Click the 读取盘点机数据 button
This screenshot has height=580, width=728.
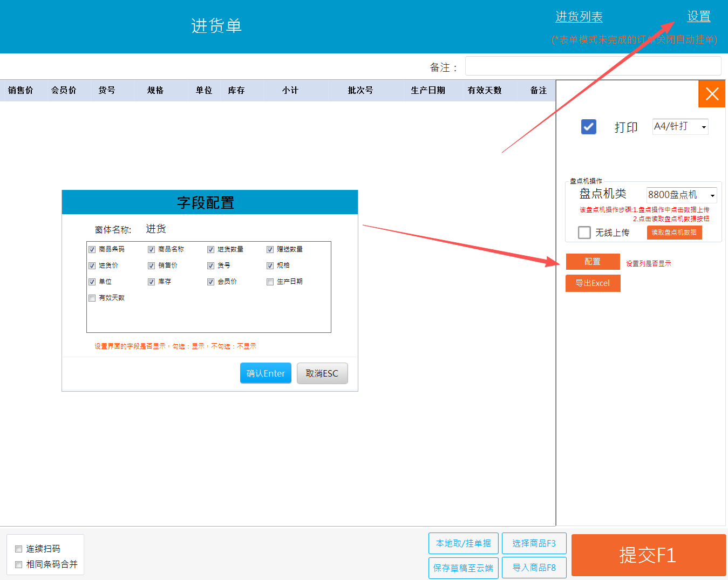click(x=674, y=233)
